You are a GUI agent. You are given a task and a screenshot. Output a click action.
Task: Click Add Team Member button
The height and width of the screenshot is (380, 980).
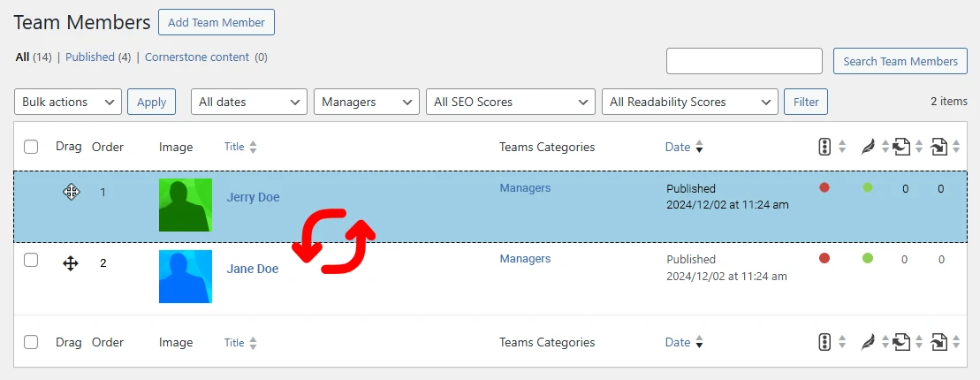pos(217,22)
